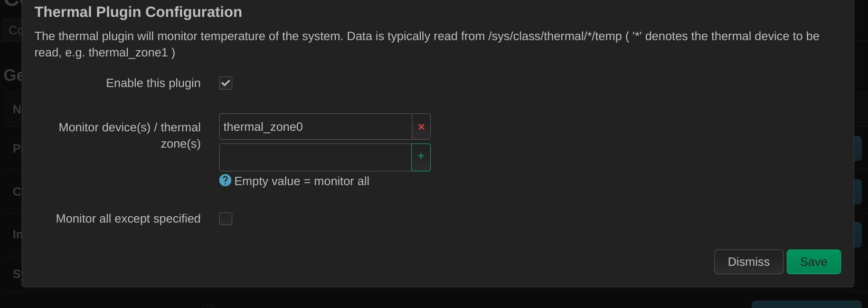Click the dimmed button at bottom right edge
868x308 pixels.
pyautogui.click(x=807, y=305)
